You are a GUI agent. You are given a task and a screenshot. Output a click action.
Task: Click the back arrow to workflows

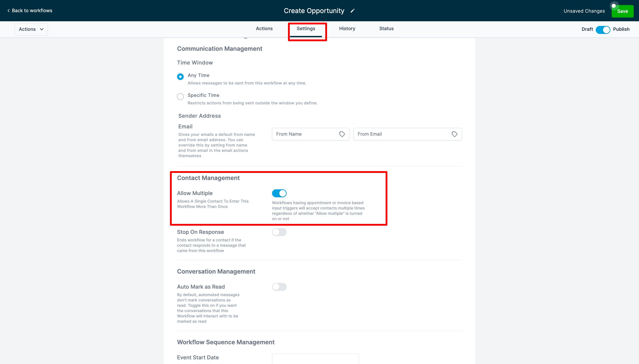tap(8, 10)
